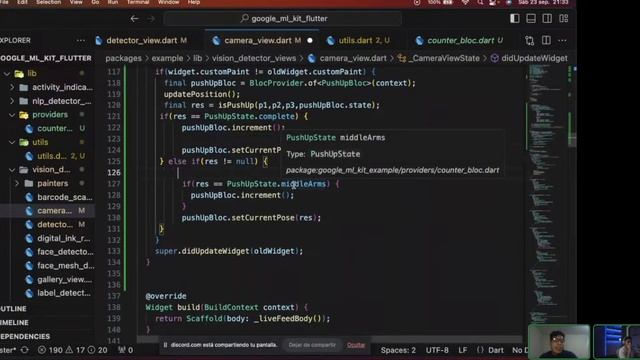The width and height of the screenshot is (640, 360).
Task: Click example in the breadcrumb
Action: pos(167,58)
